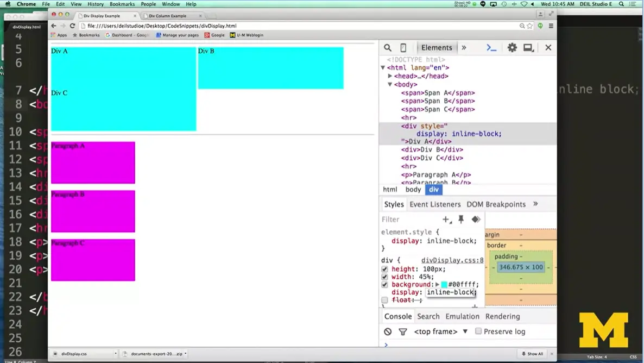The width and height of the screenshot is (644, 363).
Task: Toggle element state with pin icon
Action: (x=460, y=219)
